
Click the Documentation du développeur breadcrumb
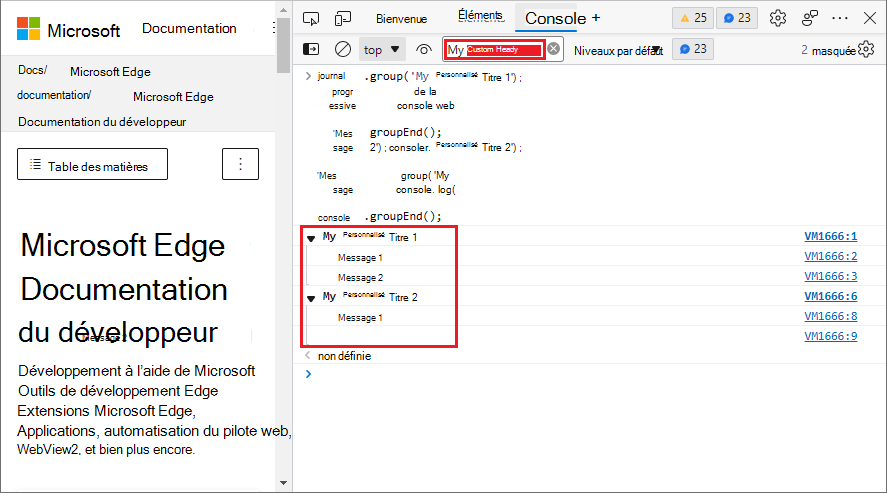point(102,122)
